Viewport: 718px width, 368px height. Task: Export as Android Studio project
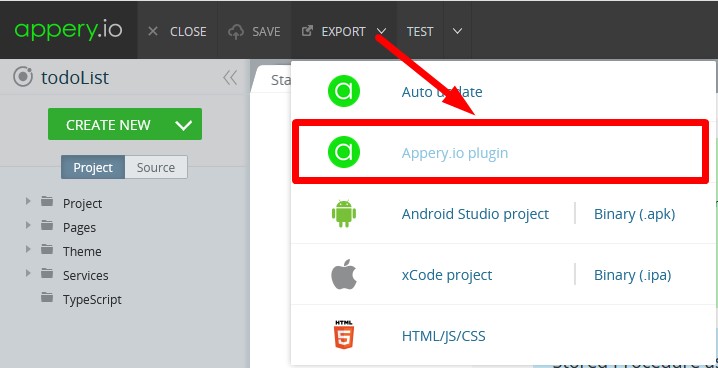coord(475,214)
